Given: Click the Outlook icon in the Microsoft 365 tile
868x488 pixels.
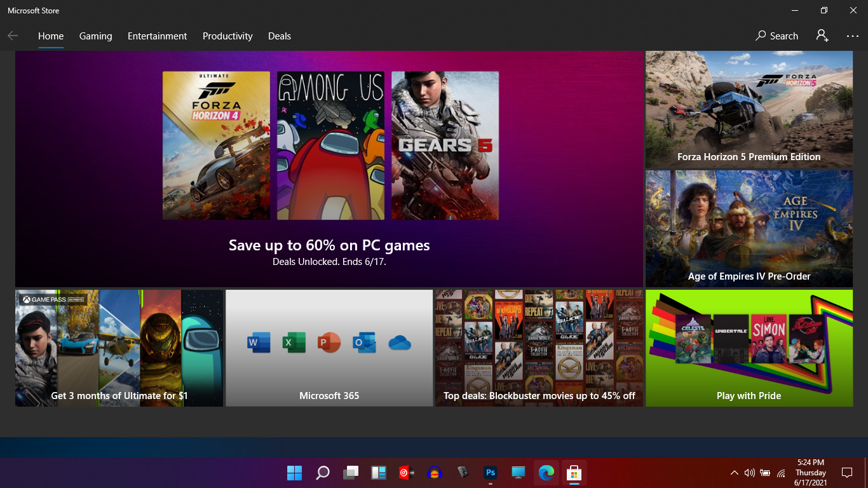Looking at the screenshot, I should click(364, 343).
